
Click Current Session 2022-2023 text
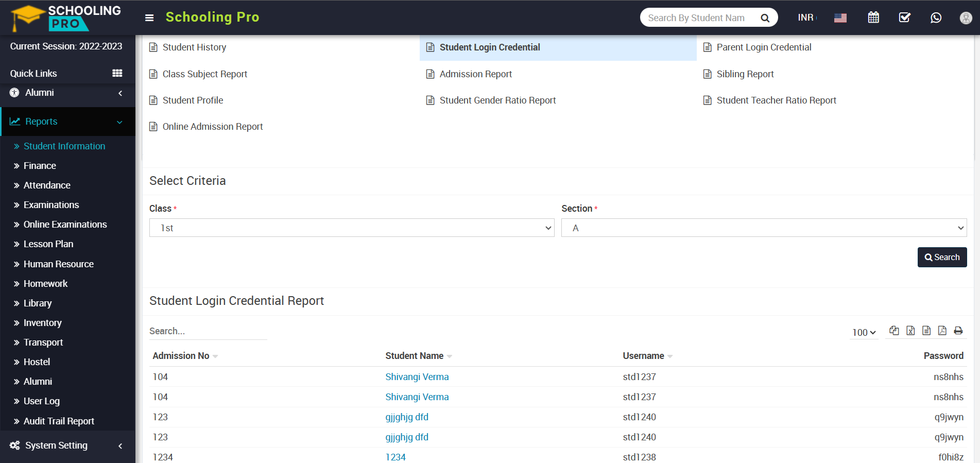point(66,46)
